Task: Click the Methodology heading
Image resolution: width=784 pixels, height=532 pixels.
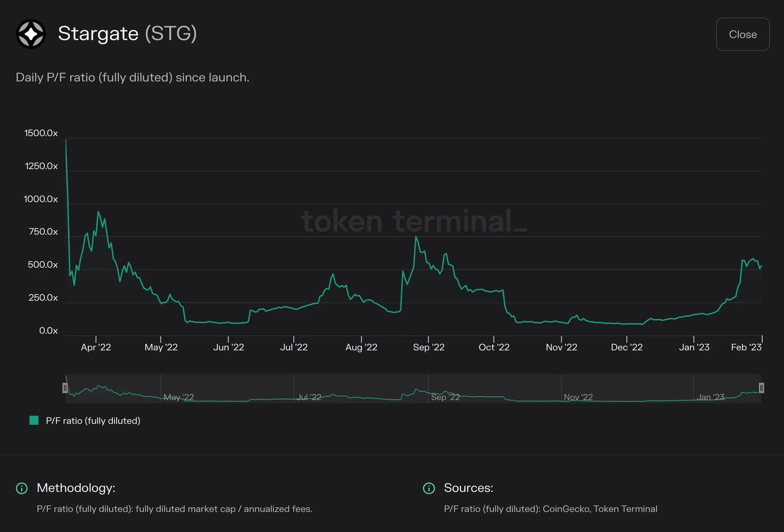Action: [x=76, y=488]
